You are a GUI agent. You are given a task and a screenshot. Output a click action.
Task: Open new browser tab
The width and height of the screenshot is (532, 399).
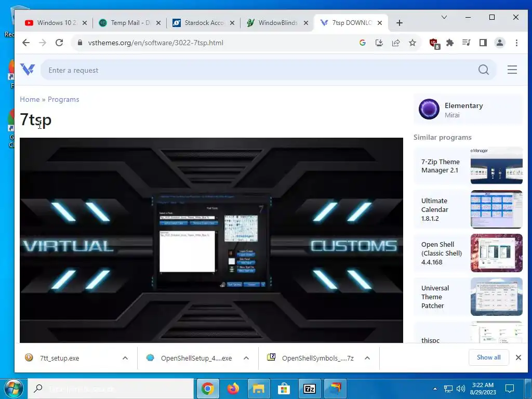(400, 23)
